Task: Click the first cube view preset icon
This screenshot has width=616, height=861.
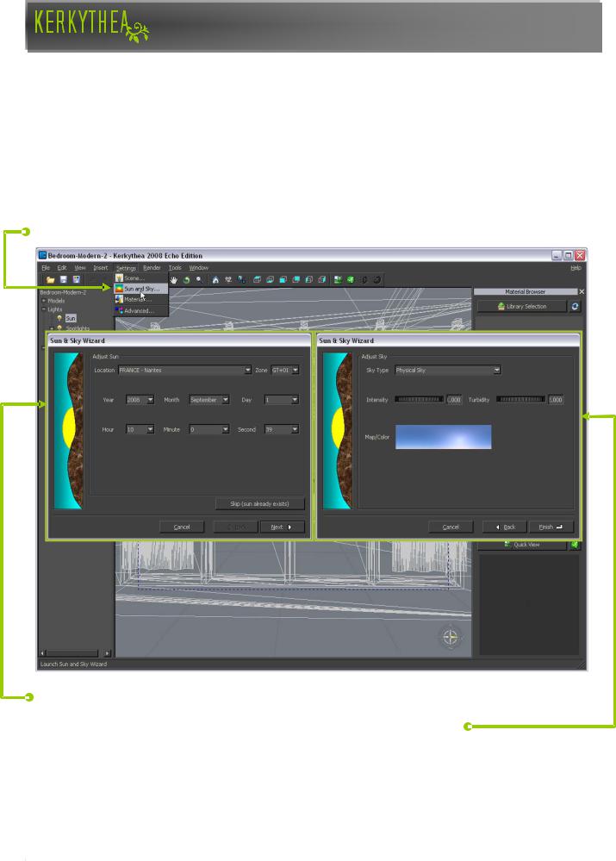Action: pyautogui.click(x=257, y=280)
